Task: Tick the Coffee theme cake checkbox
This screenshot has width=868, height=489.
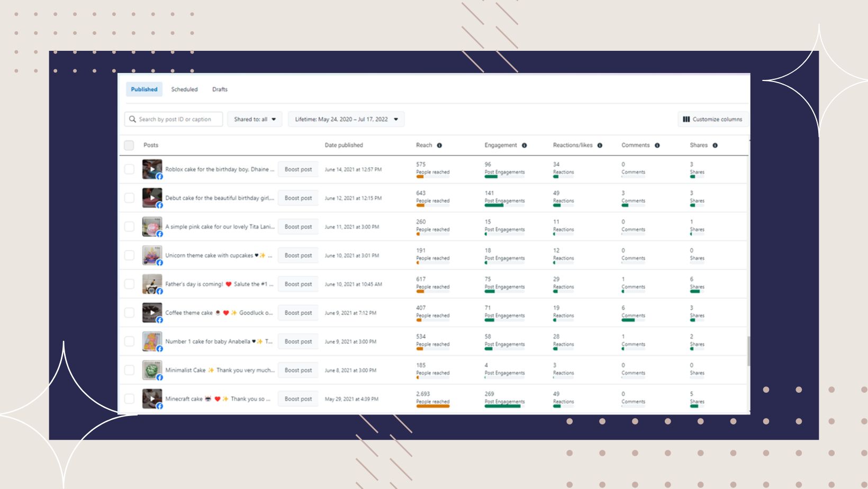Action: pos(129,313)
